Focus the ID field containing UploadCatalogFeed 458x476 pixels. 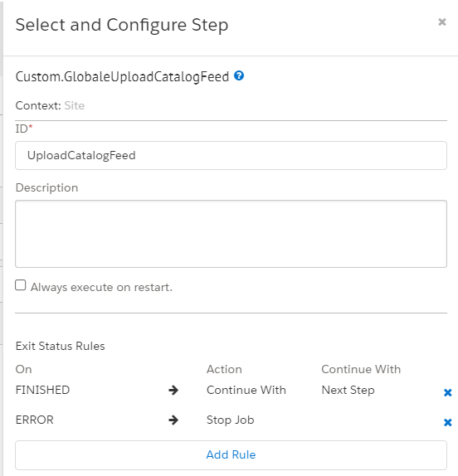pyautogui.click(x=231, y=155)
